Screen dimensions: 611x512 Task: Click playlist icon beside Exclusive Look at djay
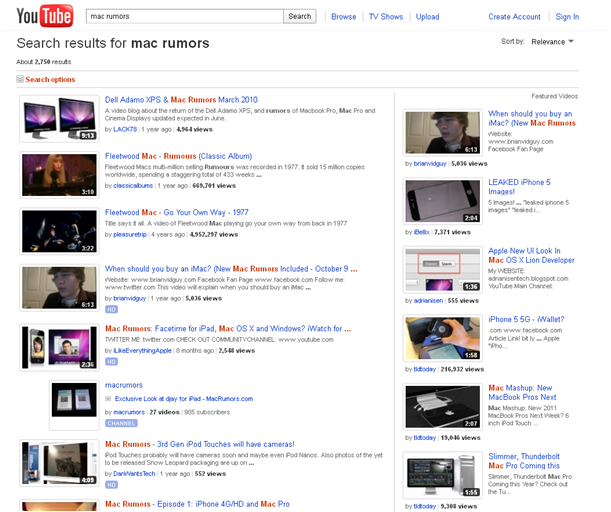pos(108,399)
